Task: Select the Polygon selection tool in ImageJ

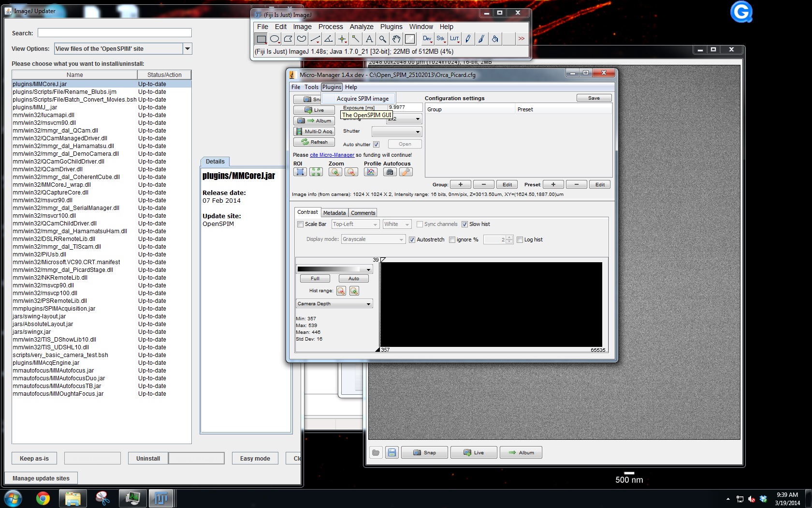Action: coord(288,39)
